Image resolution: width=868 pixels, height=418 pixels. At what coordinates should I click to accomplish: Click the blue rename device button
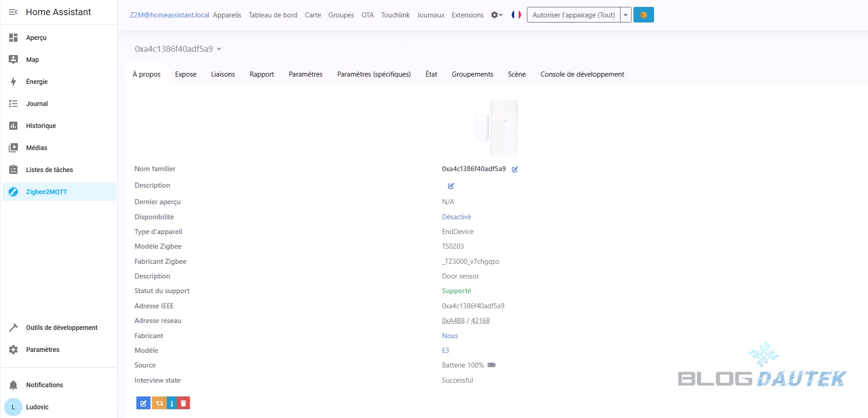click(143, 403)
